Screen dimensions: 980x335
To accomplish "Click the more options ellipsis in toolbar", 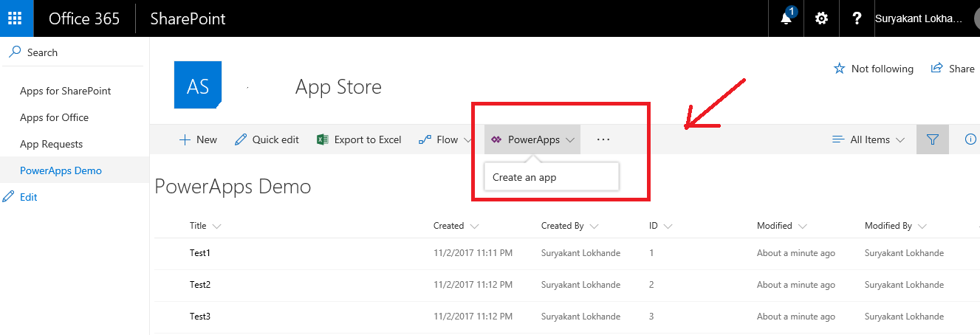I will [603, 139].
